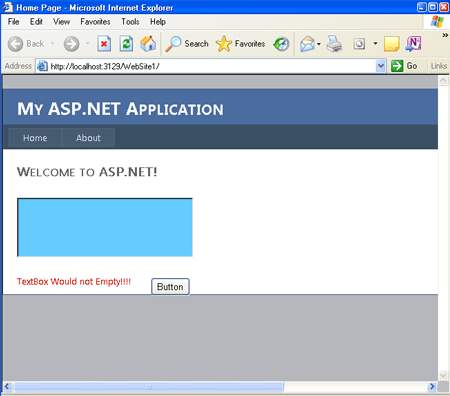Expand the Back history dropdown arrow
The height and width of the screenshot is (396, 450).
[52, 44]
